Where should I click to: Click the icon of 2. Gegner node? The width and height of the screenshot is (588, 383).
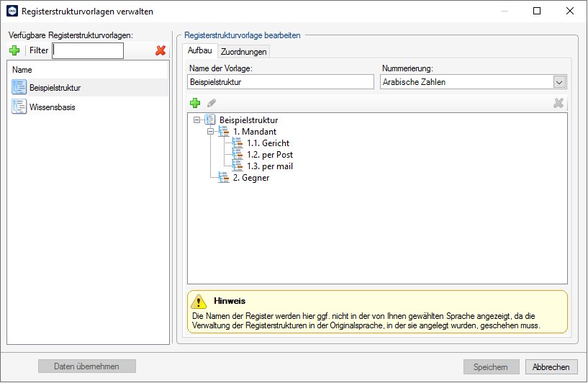pyautogui.click(x=224, y=177)
